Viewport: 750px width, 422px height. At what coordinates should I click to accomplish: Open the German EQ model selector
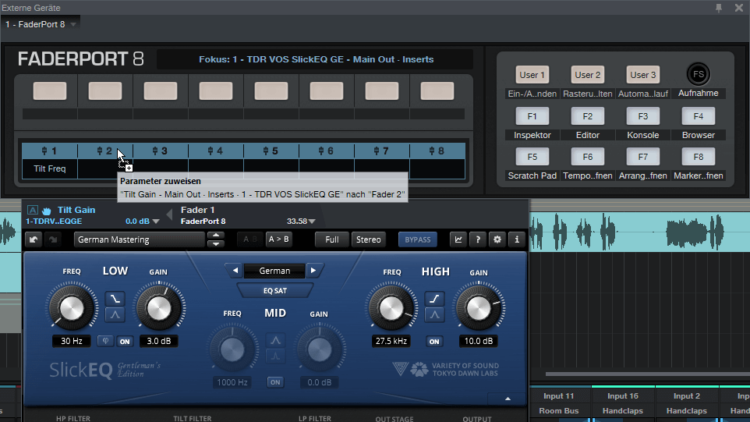pyautogui.click(x=274, y=271)
